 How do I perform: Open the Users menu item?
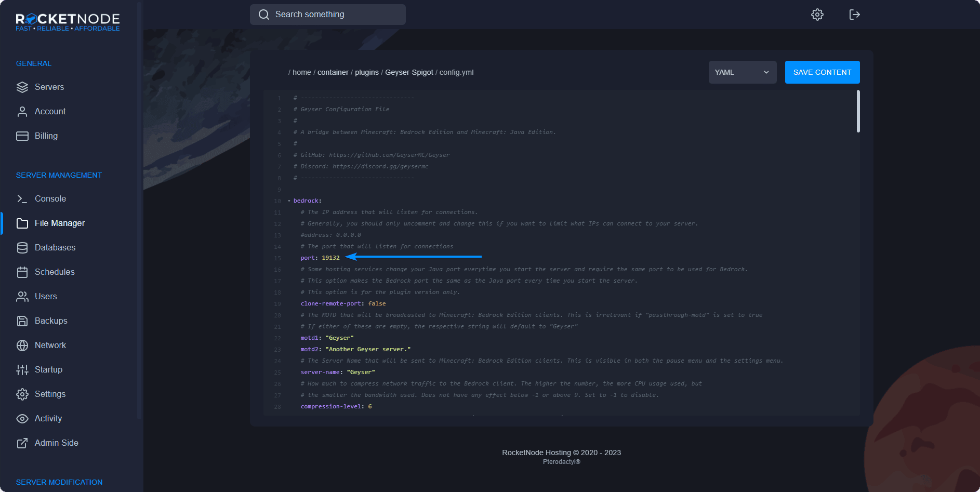(x=46, y=297)
